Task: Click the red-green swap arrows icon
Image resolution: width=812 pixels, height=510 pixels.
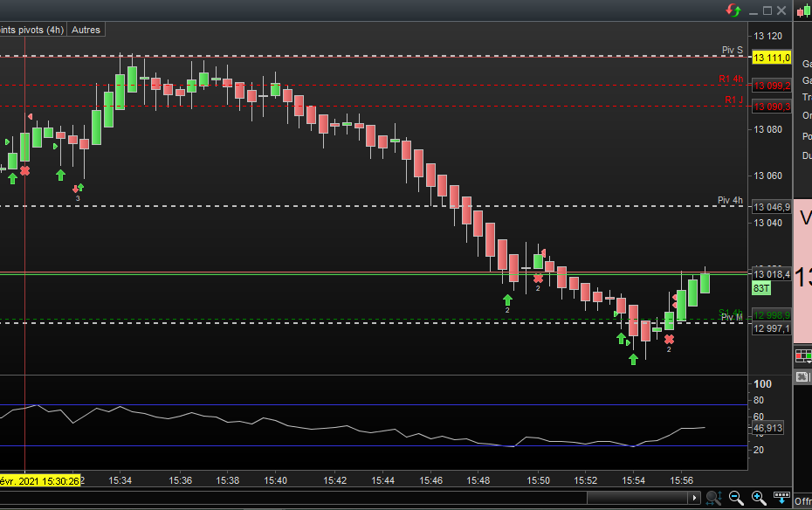Action: click(733, 10)
